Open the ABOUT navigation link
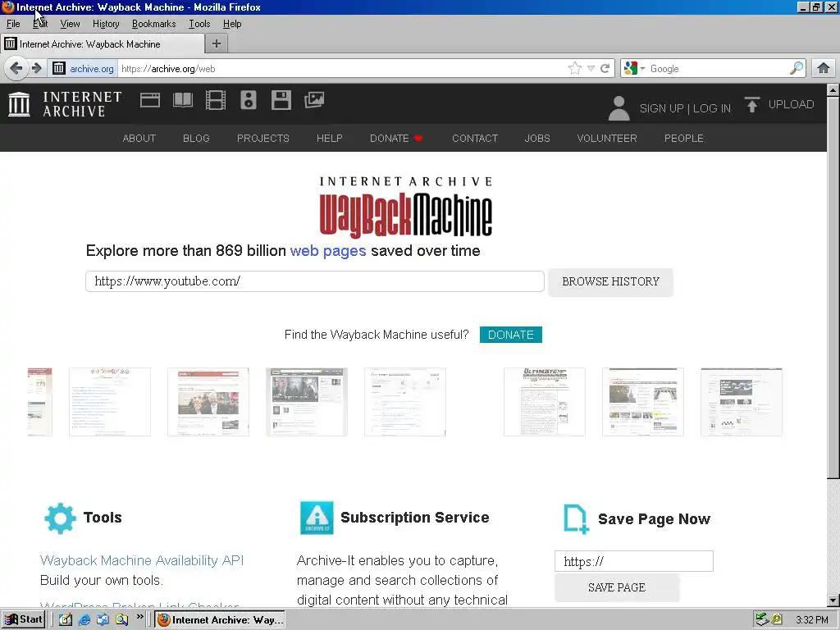 [x=139, y=138]
